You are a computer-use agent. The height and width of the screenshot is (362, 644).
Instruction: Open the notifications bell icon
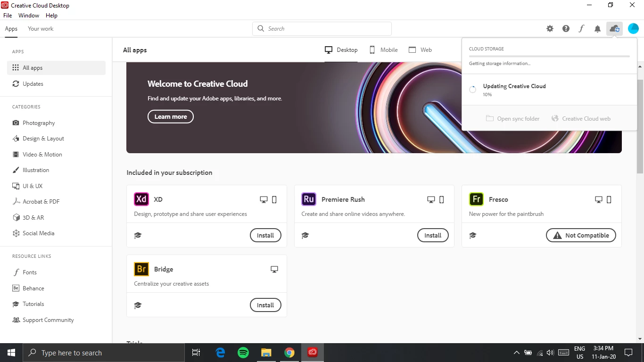(x=597, y=29)
